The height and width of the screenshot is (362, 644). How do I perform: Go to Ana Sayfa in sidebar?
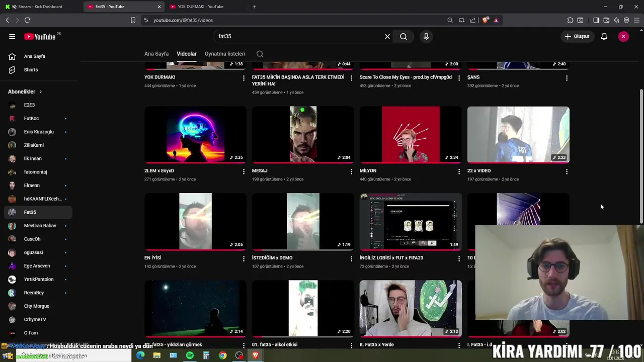coord(38,56)
